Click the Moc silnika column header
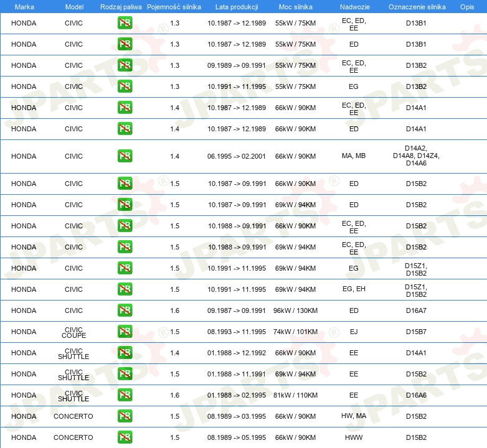487x448 pixels. (x=295, y=7)
